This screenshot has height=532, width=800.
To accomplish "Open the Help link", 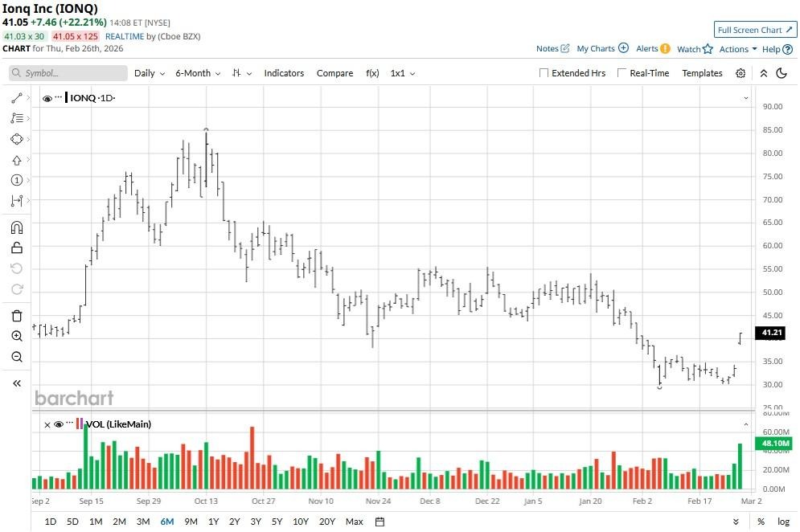I will point(777,49).
